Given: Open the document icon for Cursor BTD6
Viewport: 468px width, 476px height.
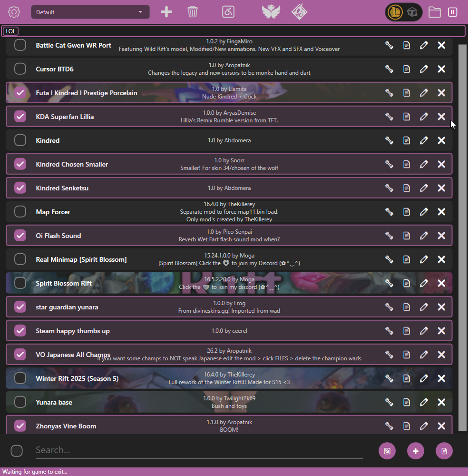Looking at the screenshot, I should pos(407,69).
